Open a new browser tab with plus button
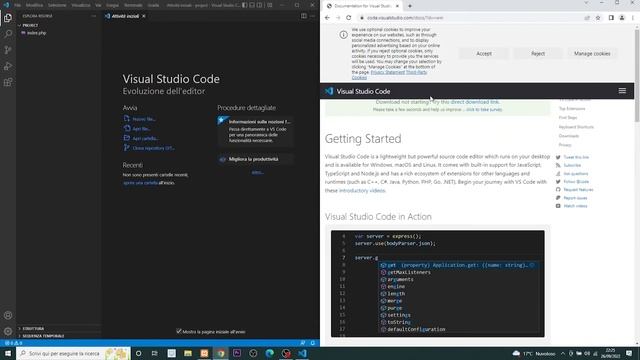Viewport: 640px width, 360px height. (x=410, y=6)
